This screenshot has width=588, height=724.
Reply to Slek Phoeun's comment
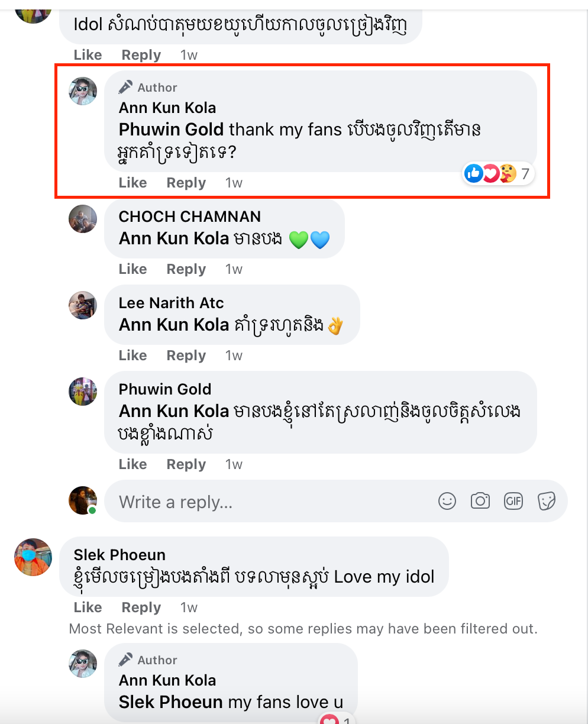[141, 607]
